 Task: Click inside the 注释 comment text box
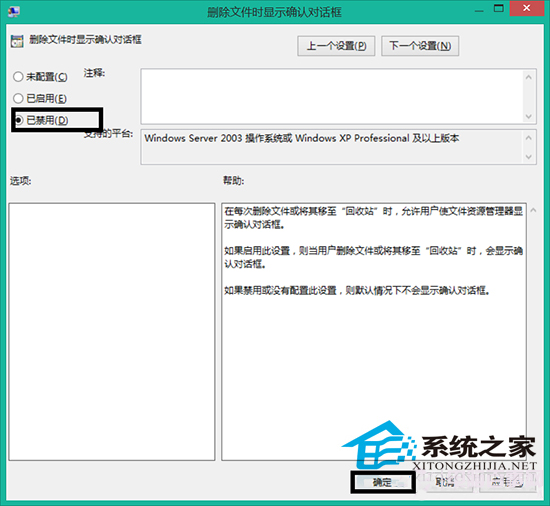(x=332, y=96)
